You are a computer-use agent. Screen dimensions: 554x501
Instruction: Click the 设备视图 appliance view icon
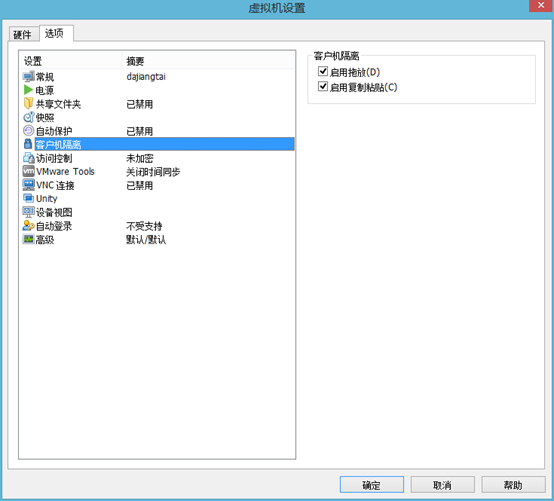28,212
